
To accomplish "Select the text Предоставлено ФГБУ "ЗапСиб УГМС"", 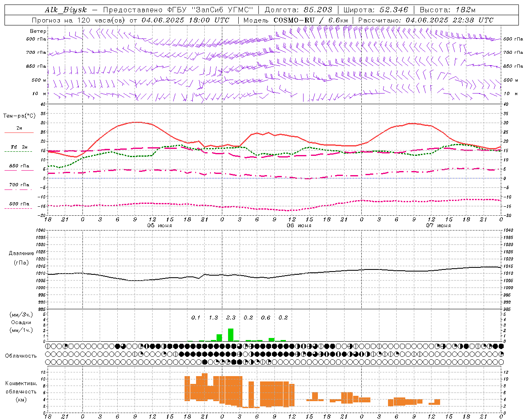I will click(x=178, y=10).
